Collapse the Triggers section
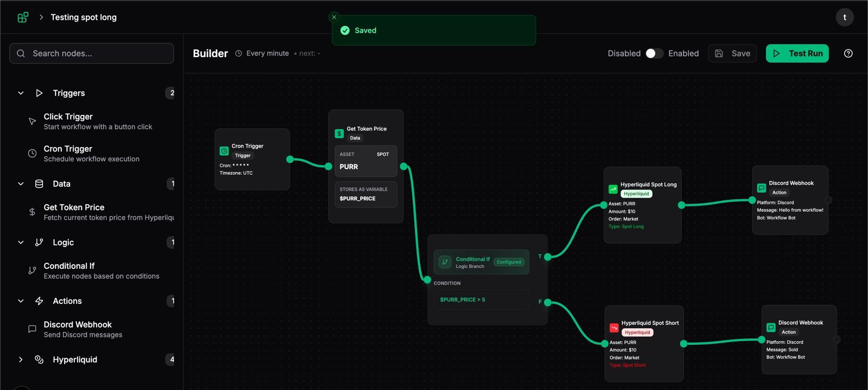868x390 pixels. click(x=21, y=93)
